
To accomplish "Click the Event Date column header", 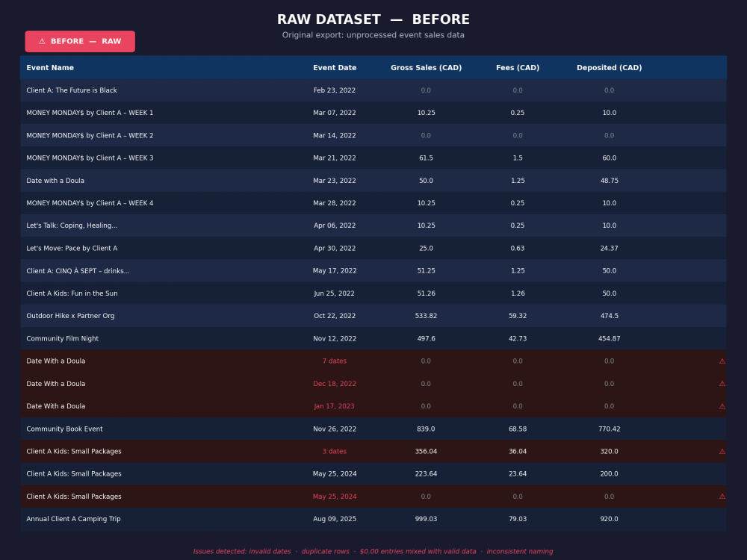I will [335, 68].
